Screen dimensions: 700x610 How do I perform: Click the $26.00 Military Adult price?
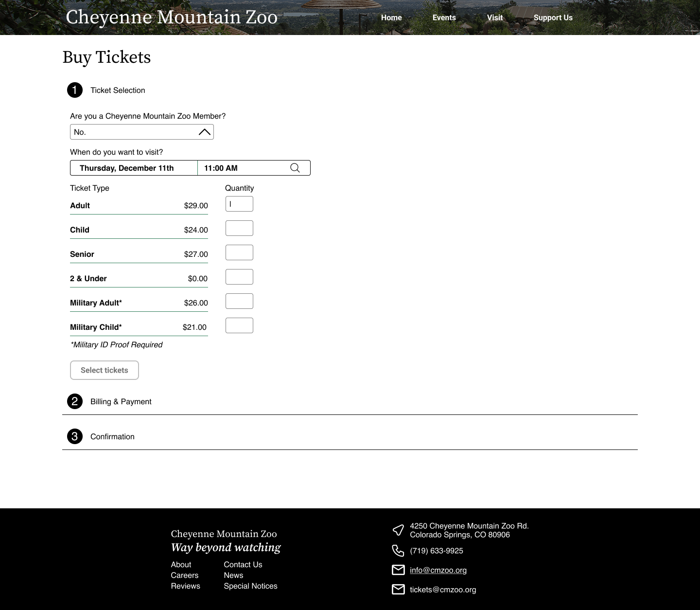(196, 303)
